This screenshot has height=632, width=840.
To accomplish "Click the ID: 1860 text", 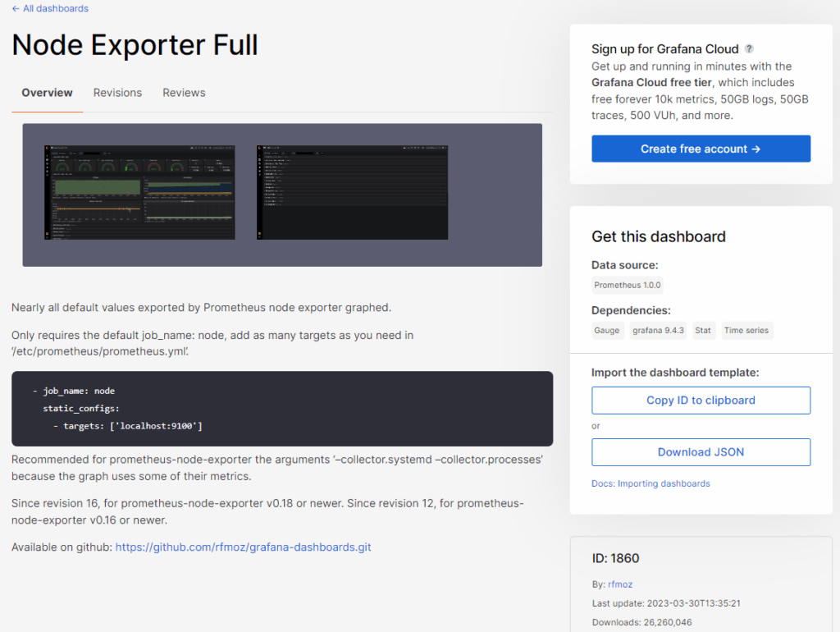I will coord(615,559).
